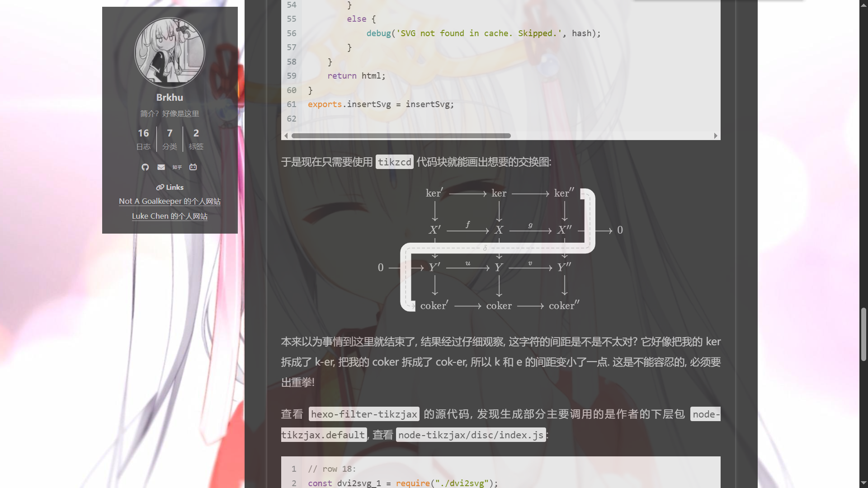Click the code block left scroll arrow
This screenshot has height=488, width=868.
[x=286, y=136]
